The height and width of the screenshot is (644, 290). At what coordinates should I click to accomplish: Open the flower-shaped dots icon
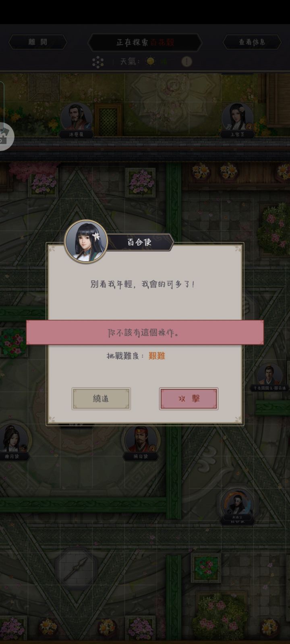98,62
